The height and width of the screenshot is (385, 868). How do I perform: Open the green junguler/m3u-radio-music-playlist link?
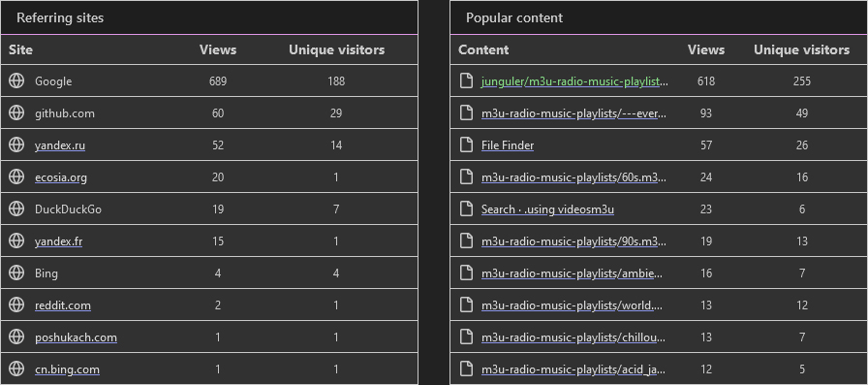tap(574, 81)
